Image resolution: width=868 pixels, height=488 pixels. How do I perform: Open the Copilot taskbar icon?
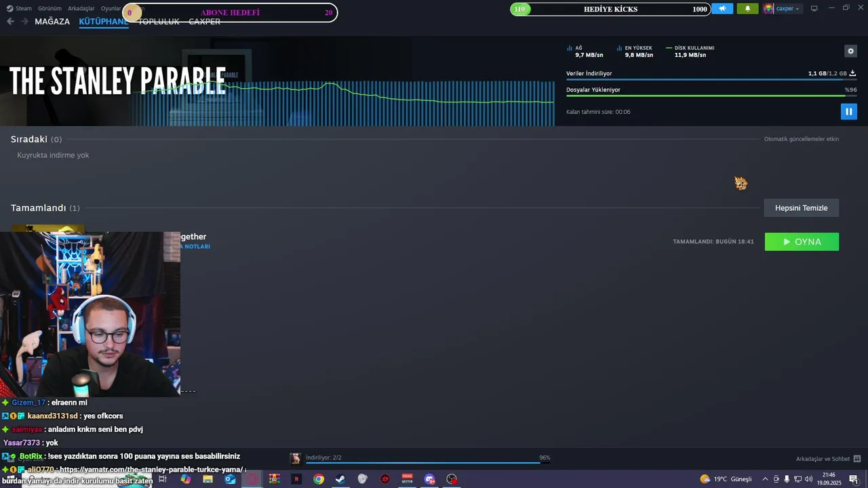click(185, 479)
